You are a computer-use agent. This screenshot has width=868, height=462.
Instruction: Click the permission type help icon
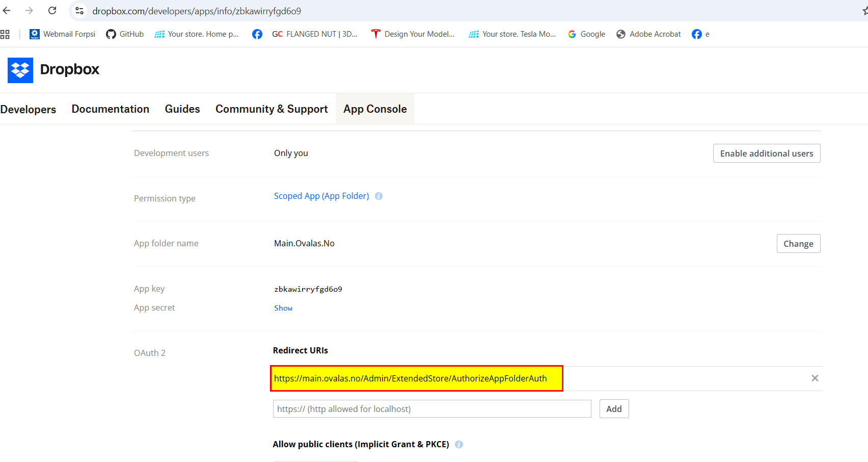[378, 196]
